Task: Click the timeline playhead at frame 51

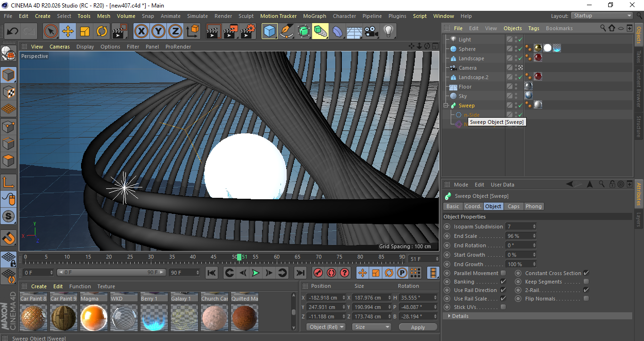Action: pos(239,257)
